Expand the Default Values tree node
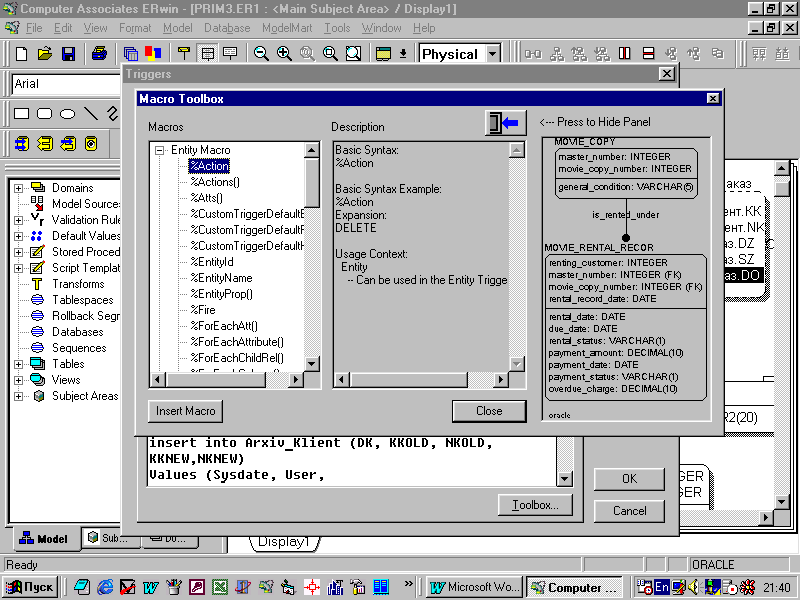Screen dimensions: 800x600 tap(18, 236)
